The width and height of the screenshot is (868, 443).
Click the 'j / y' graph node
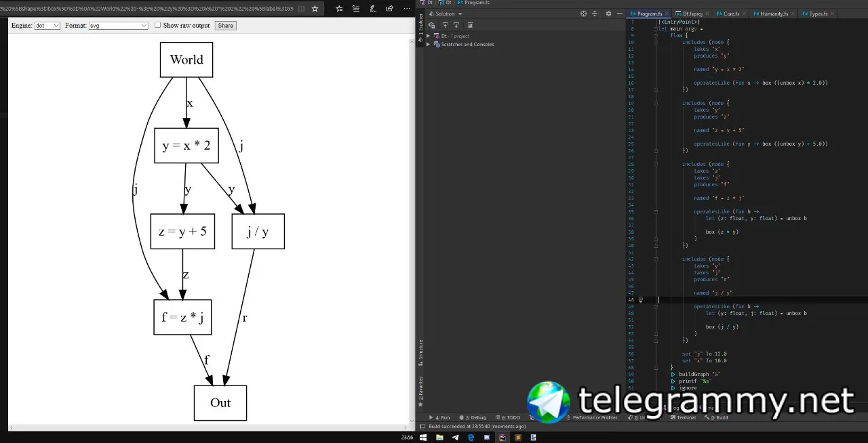(258, 231)
